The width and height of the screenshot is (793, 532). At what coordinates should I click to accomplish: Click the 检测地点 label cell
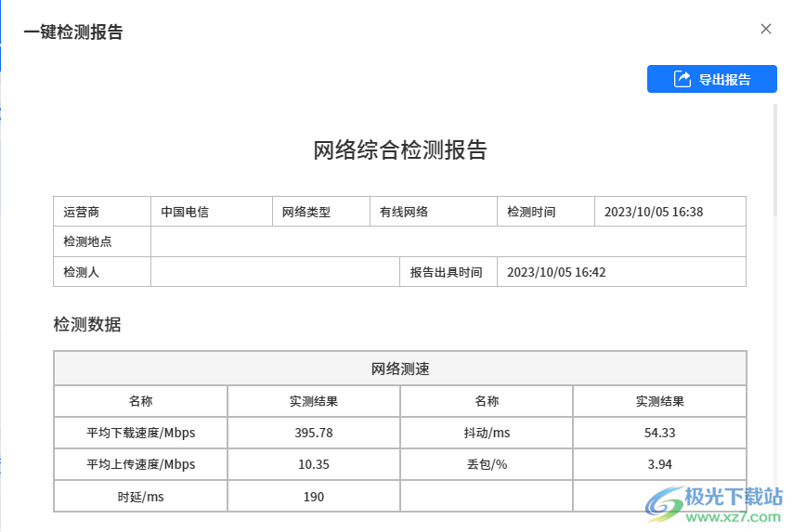point(102,241)
